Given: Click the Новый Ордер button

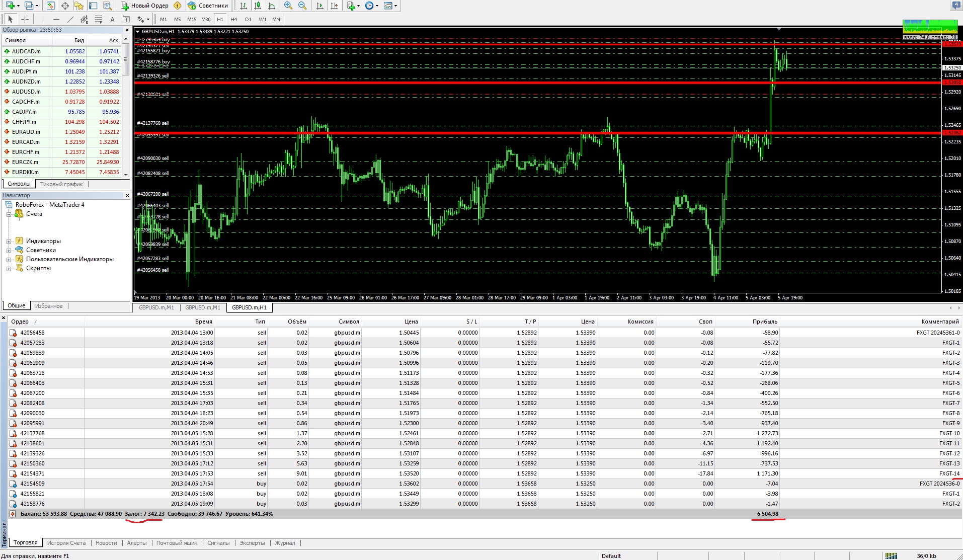Looking at the screenshot, I should [144, 6].
